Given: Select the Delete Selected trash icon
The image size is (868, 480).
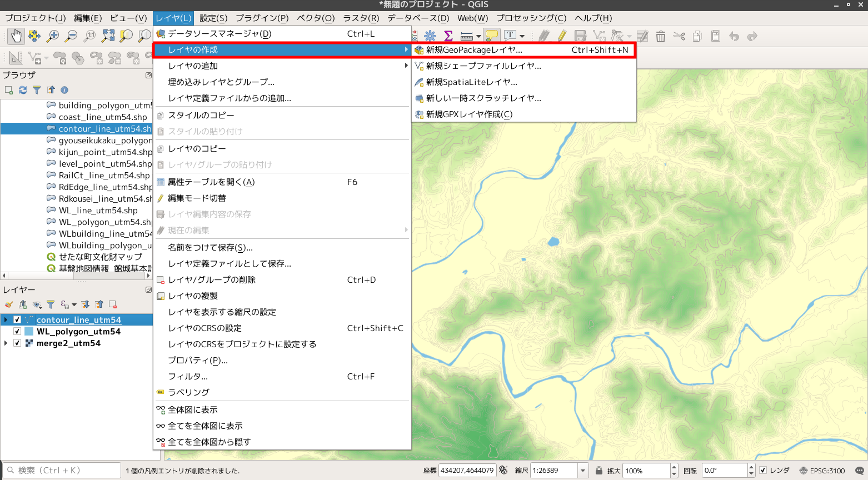Looking at the screenshot, I should [x=661, y=36].
